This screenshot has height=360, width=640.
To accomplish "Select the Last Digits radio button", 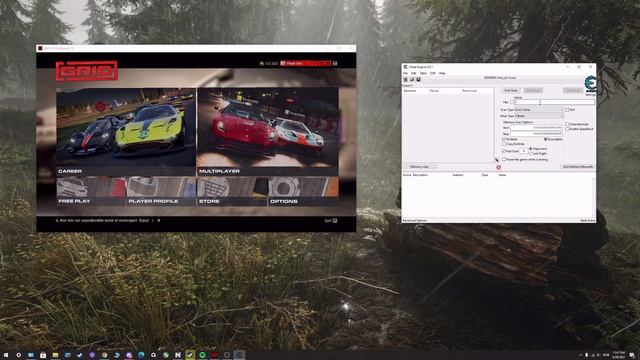I will [531, 153].
